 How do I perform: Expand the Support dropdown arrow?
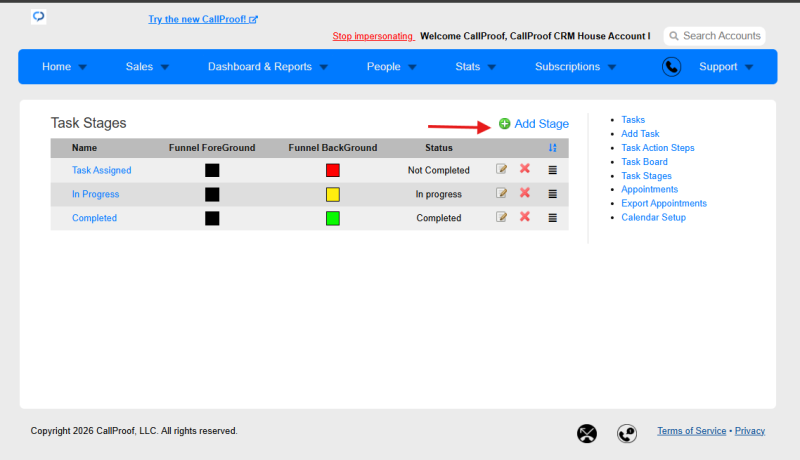point(749,67)
